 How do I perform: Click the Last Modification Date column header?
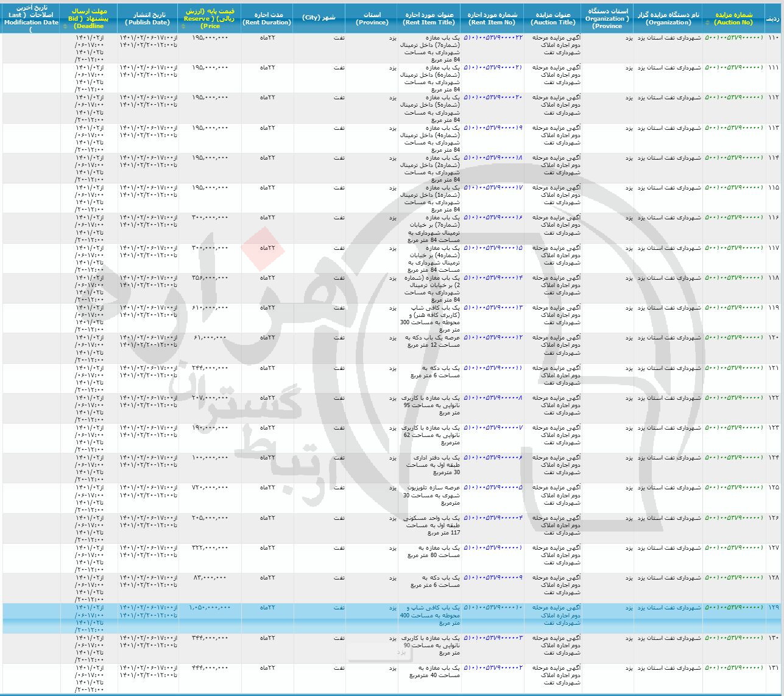32,19
